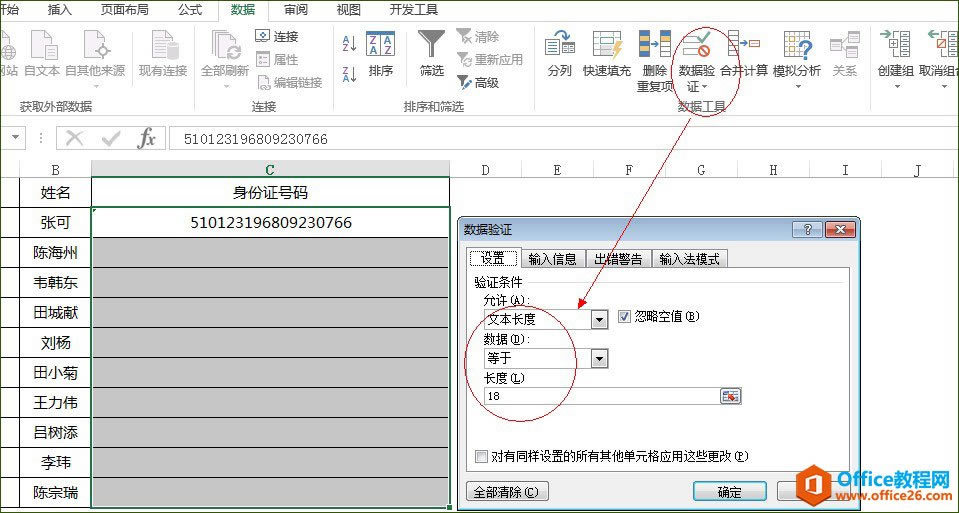Select the 快速填充 (Flash Fill) icon
959x513 pixels.
tap(607, 46)
